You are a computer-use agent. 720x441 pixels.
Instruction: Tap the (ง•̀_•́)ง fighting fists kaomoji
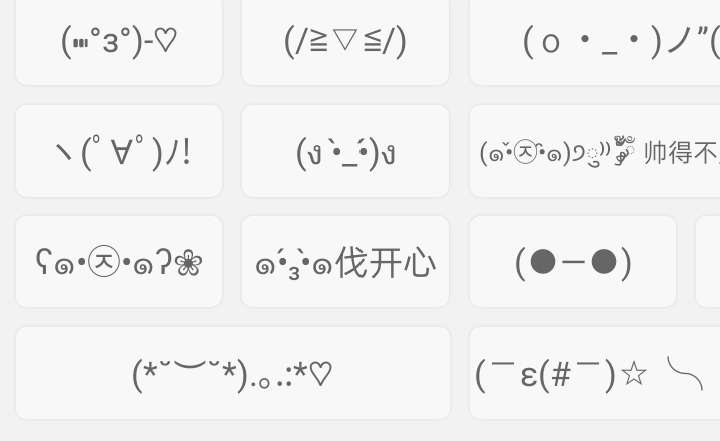coord(345,151)
